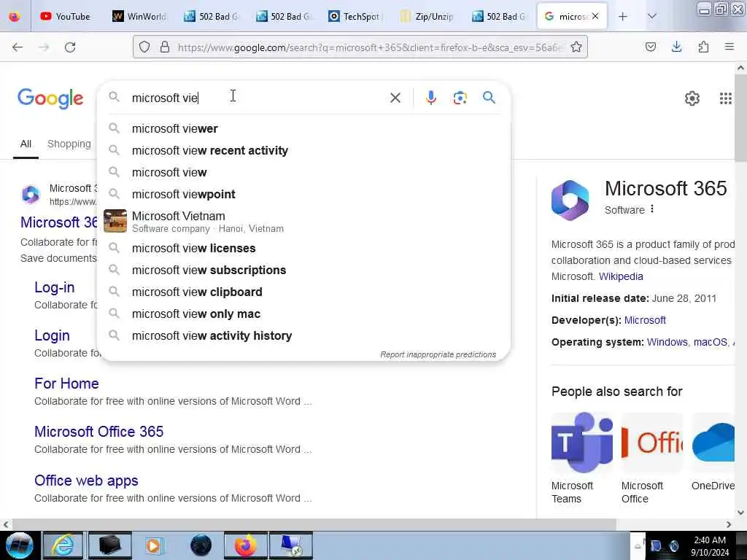
Task: Click the Firefox back arrow
Action: point(18,47)
